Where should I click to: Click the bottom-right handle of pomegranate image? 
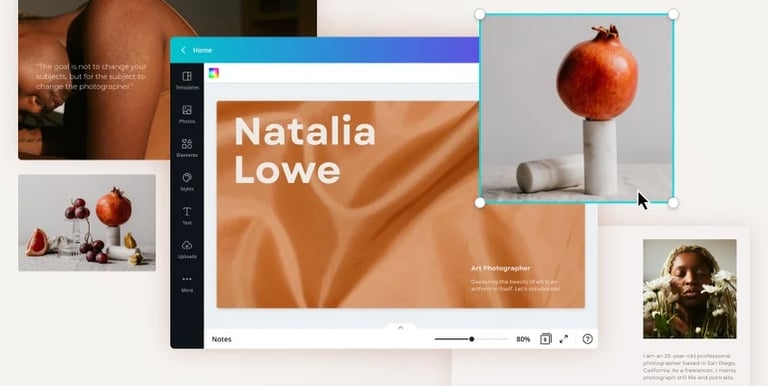pyautogui.click(x=673, y=202)
